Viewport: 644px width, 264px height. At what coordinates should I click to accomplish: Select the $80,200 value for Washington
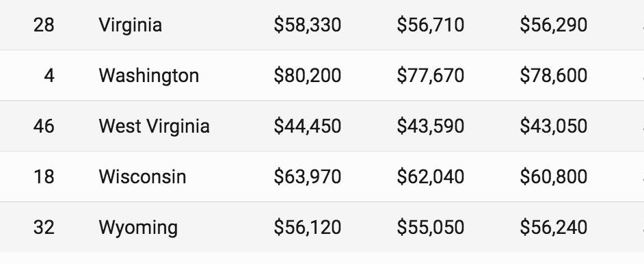click(307, 75)
